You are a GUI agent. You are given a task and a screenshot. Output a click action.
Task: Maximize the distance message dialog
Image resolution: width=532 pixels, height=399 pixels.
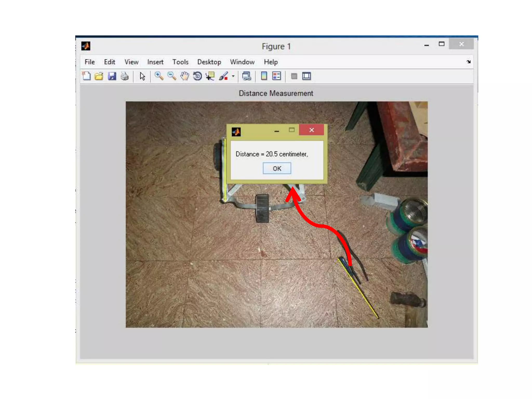tap(292, 130)
